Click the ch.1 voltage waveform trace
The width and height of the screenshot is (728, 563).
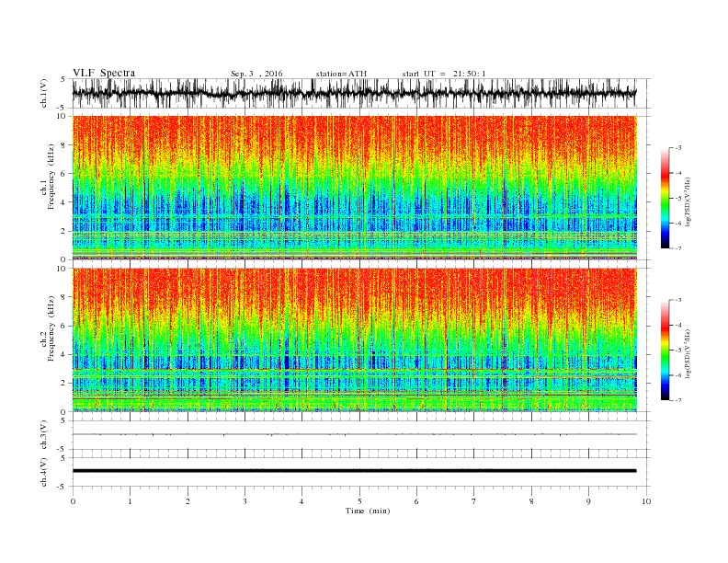354,93
